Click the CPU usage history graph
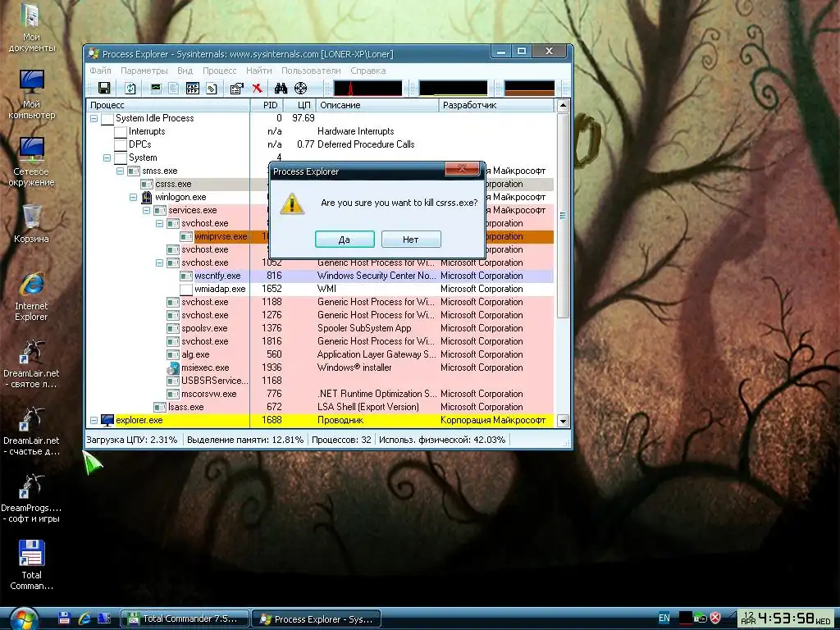Screen dimensions: 840x630 tap(367, 89)
